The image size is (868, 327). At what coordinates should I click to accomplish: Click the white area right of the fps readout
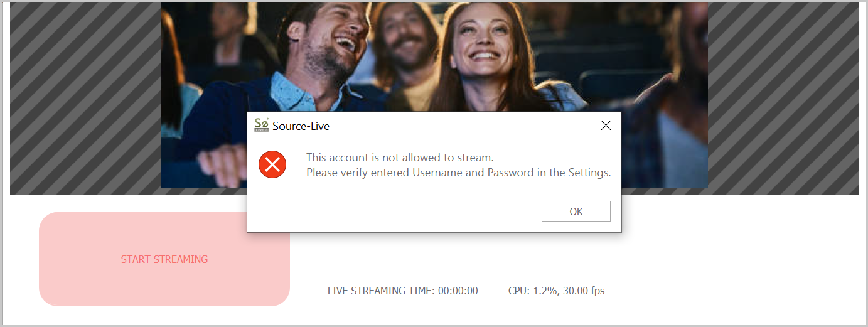click(x=722, y=291)
